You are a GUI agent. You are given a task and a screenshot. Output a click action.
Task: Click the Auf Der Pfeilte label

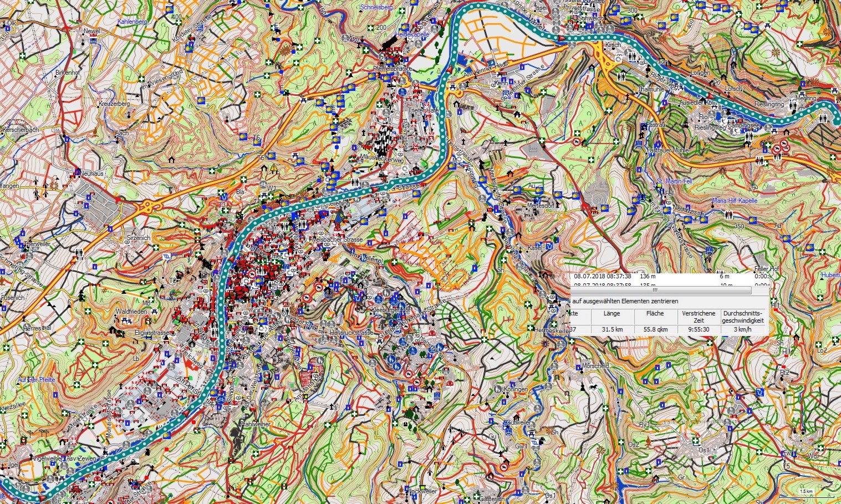tap(37, 380)
